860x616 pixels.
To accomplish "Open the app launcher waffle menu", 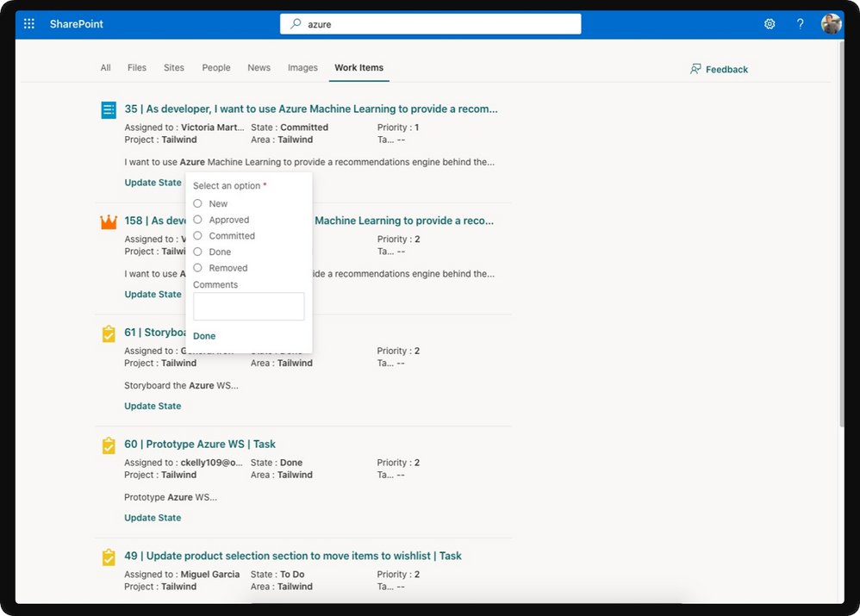I will pyautogui.click(x=28, y=23).
